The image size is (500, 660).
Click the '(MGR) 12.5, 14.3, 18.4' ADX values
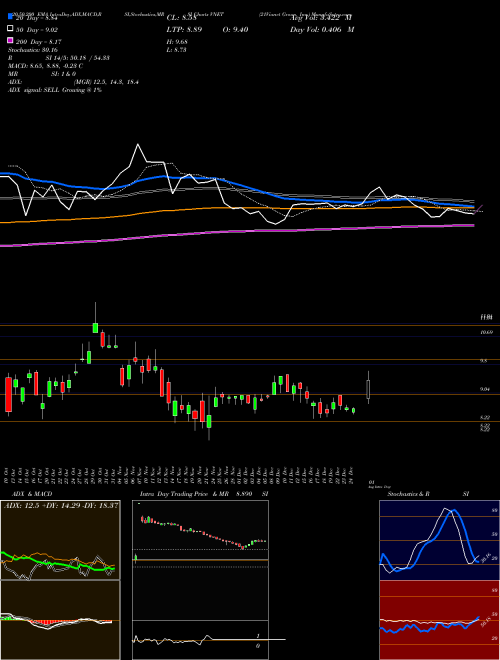coord(106,82)
